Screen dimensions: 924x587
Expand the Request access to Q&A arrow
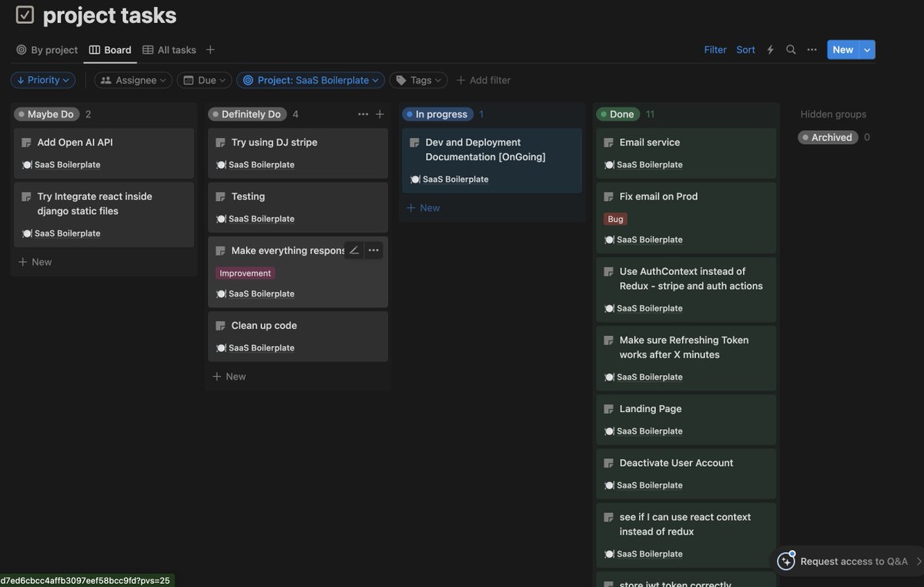918,562
